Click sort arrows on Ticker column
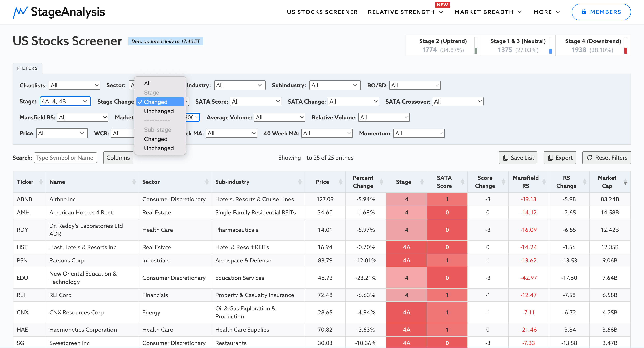Image resolution: width=644 pixels, height=348 pixels. tap(41, 182)
